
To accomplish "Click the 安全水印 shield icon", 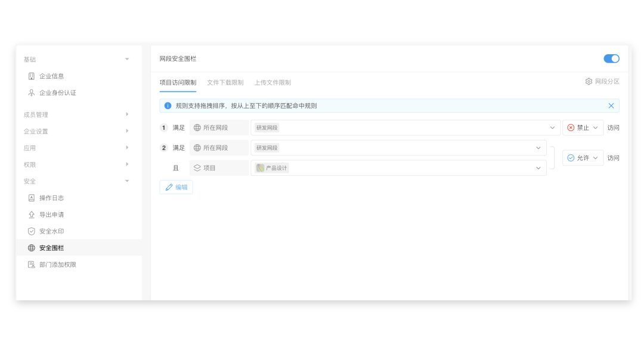I will (x=32, y=231).
